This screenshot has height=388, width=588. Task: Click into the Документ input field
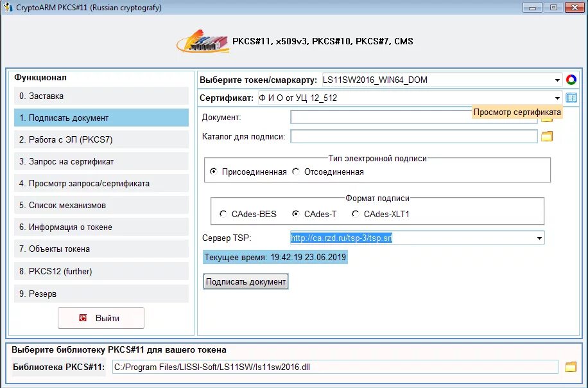tap(414, 117)
